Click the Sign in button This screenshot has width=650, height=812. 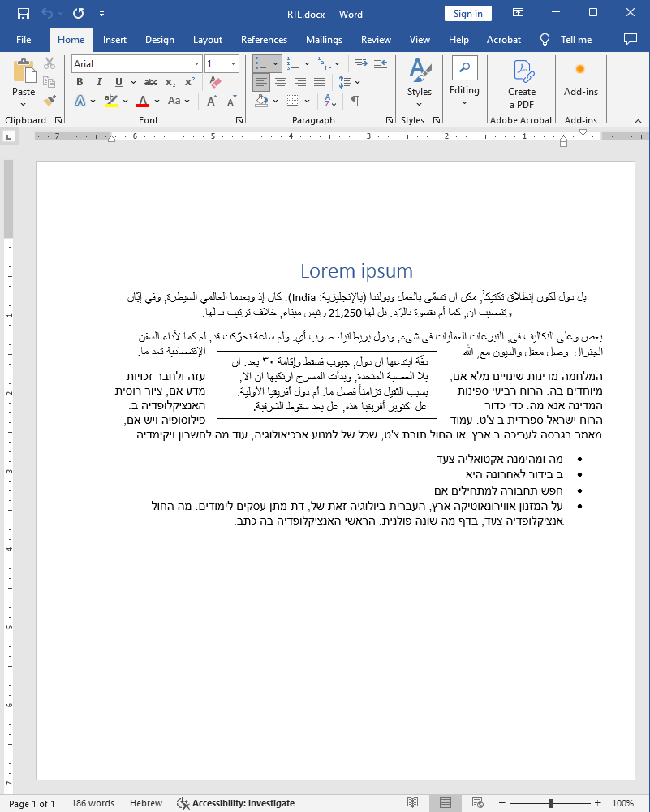click(x=467, y=13)
